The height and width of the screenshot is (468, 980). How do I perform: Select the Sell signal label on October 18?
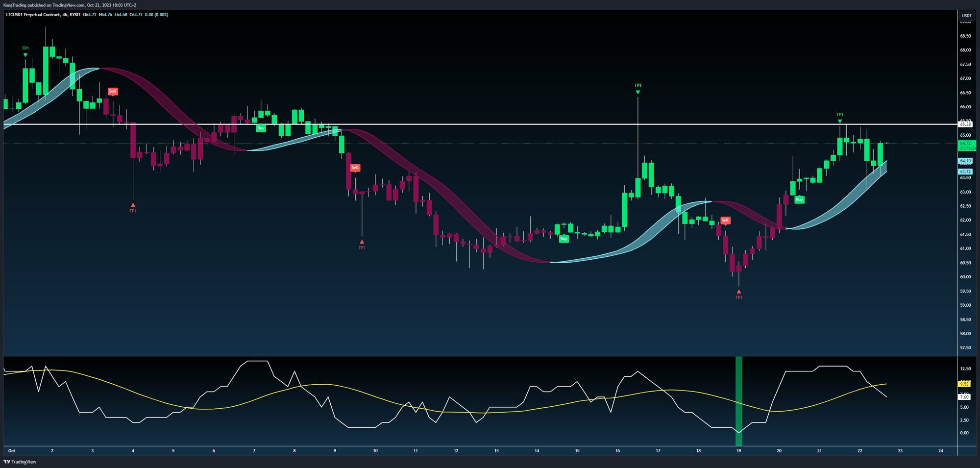coord(725,220)
